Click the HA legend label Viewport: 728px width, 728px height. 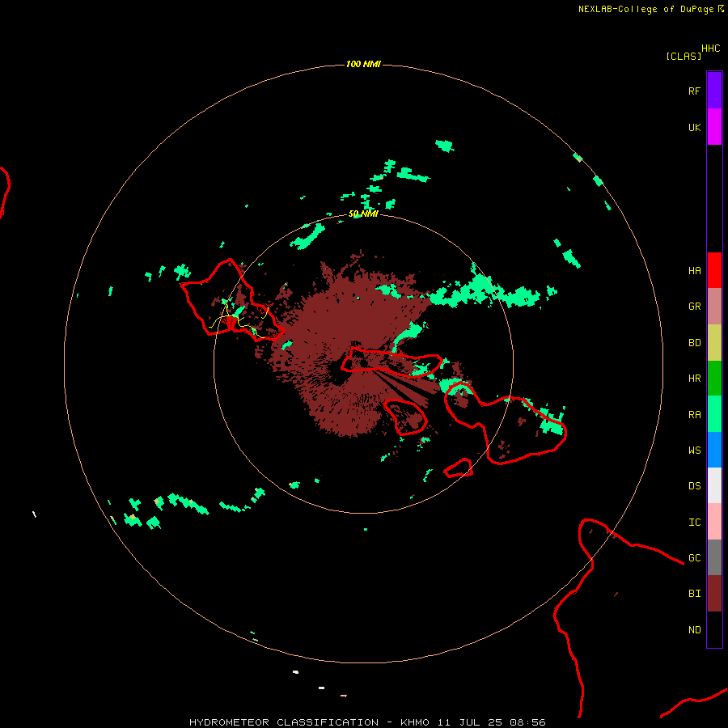tap(694, 271)
